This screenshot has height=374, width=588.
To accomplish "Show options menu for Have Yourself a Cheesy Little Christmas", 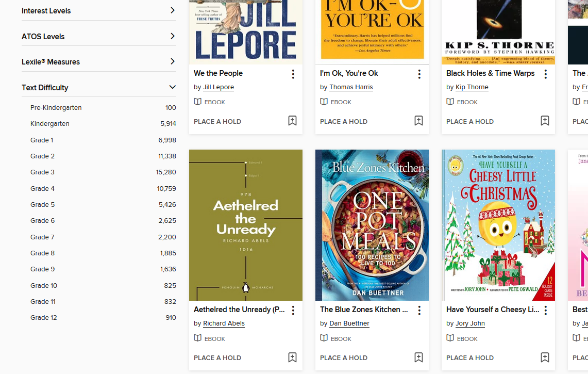I will [x=545, y=311].
